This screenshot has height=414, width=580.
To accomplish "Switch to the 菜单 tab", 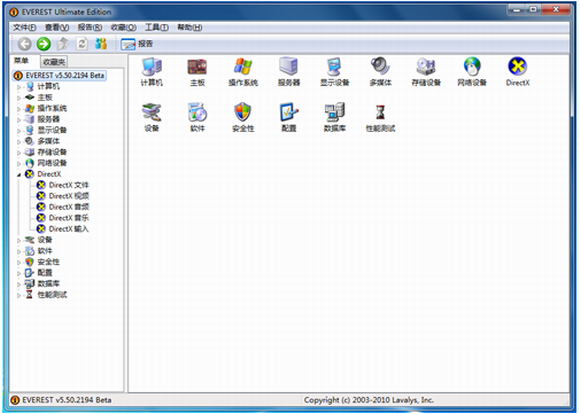I will 21,61.
